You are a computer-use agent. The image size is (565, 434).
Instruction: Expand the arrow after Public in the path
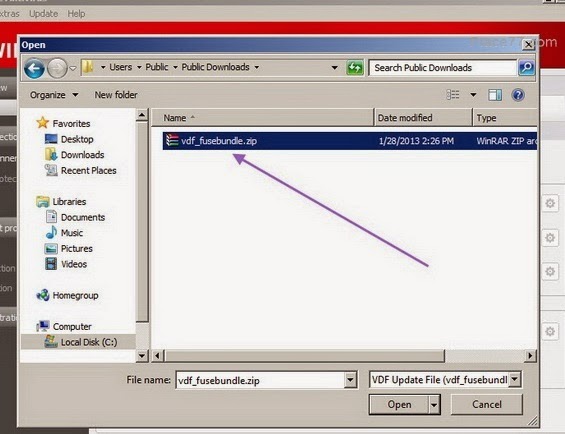point(175,67)
